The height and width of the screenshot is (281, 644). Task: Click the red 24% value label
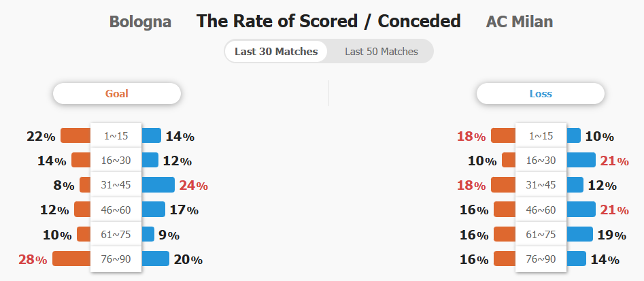pyautogui.click(x=193, y=186)
